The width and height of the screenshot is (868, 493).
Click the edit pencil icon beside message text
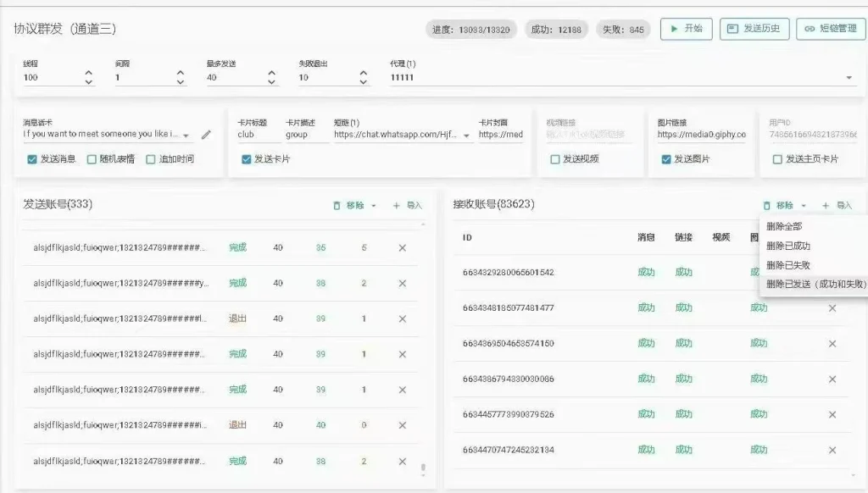(206, 135)
